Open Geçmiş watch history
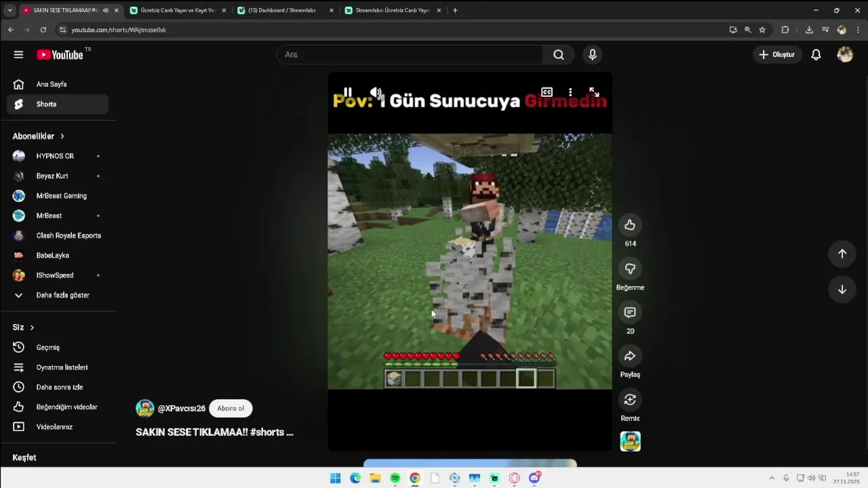 click(58, 348)
